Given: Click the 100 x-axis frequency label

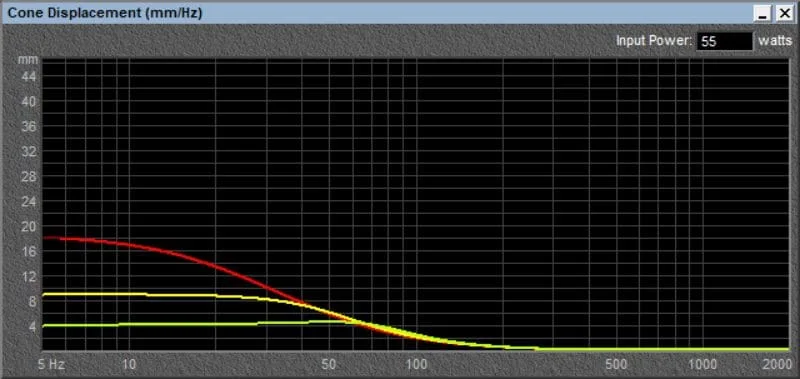Looking at the screenshot, I should click(417, 364).
